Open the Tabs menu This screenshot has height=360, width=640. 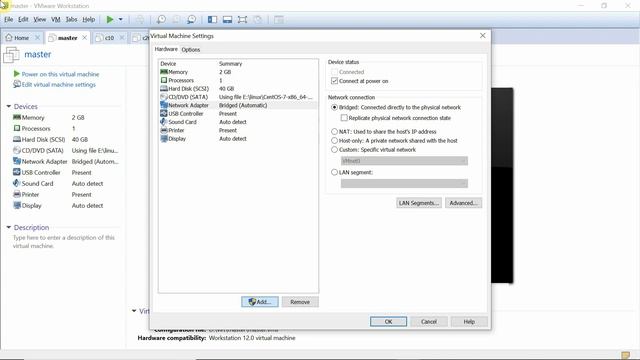(x=71, y=19)
